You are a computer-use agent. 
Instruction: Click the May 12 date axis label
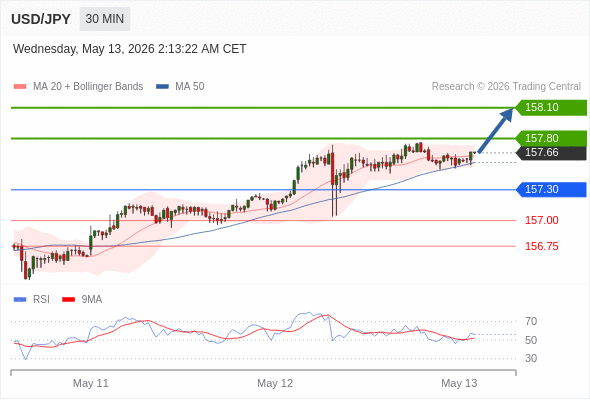(x=275, y=383)
